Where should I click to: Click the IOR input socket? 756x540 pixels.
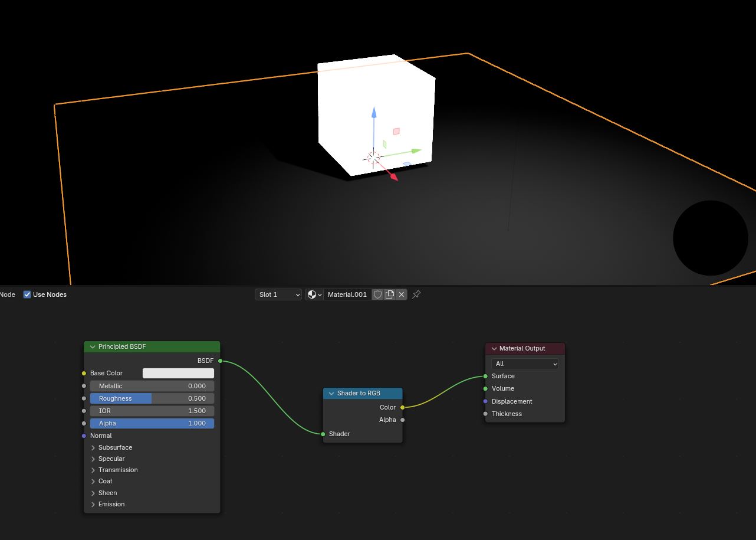tap(84, 411)
